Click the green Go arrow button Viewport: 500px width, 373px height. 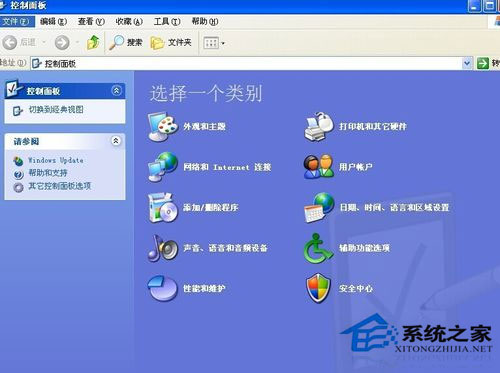click(483, 63)
